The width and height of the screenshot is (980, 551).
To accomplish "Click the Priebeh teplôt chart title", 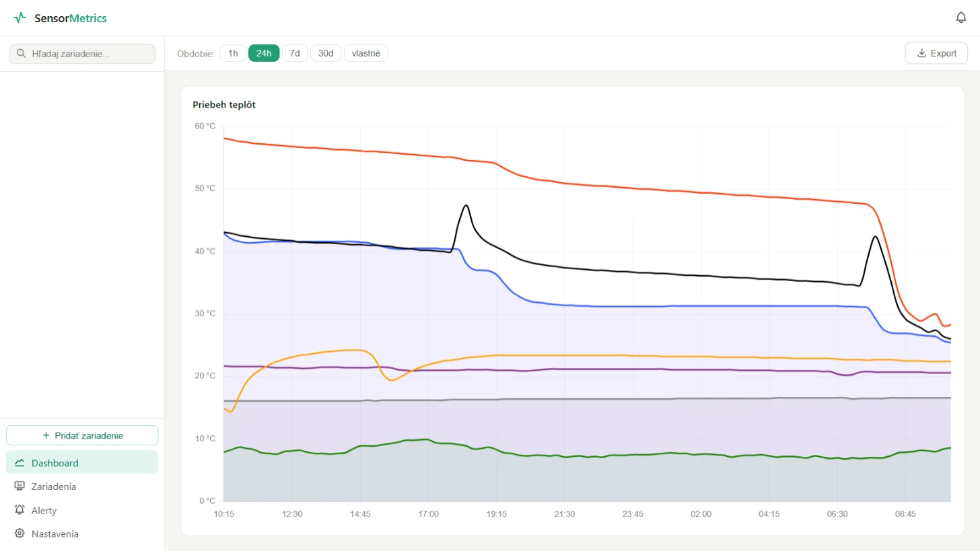I will click(224, 104).
